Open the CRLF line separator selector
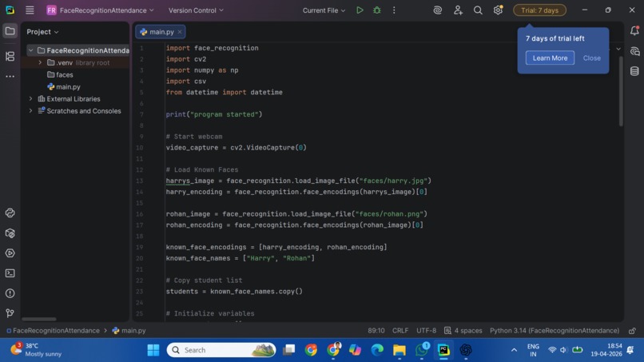644x362 pixels. 400,331
